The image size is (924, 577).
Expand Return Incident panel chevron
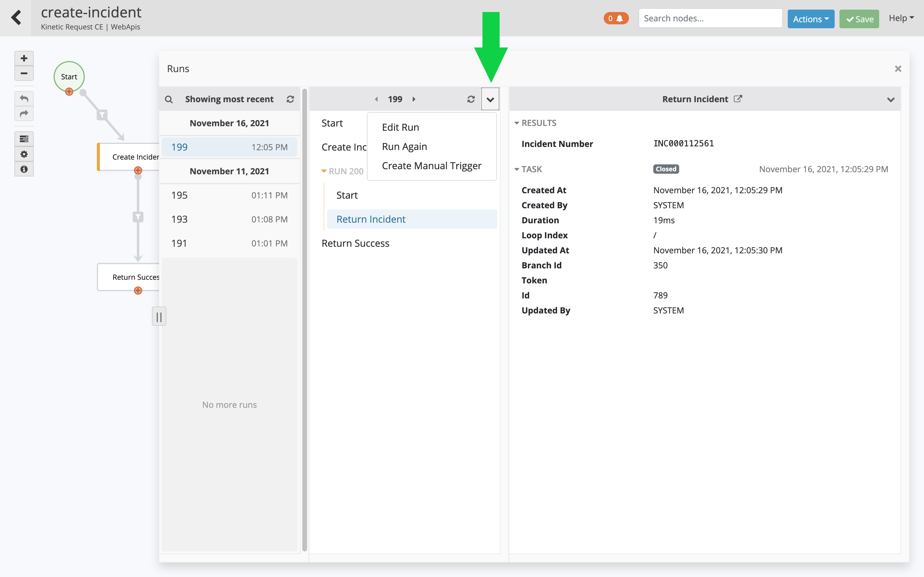(890, 99)
